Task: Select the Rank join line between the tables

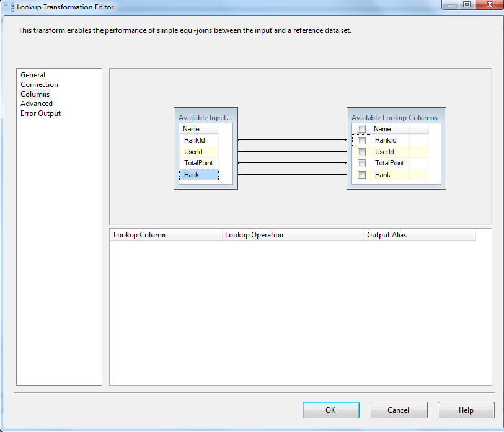Action: 292,175
